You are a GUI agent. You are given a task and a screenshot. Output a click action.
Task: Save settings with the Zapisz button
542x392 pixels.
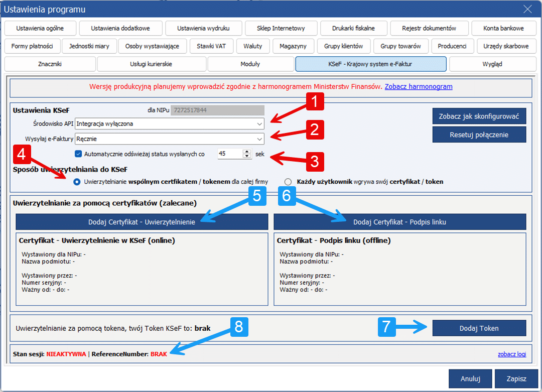point(516,378)
